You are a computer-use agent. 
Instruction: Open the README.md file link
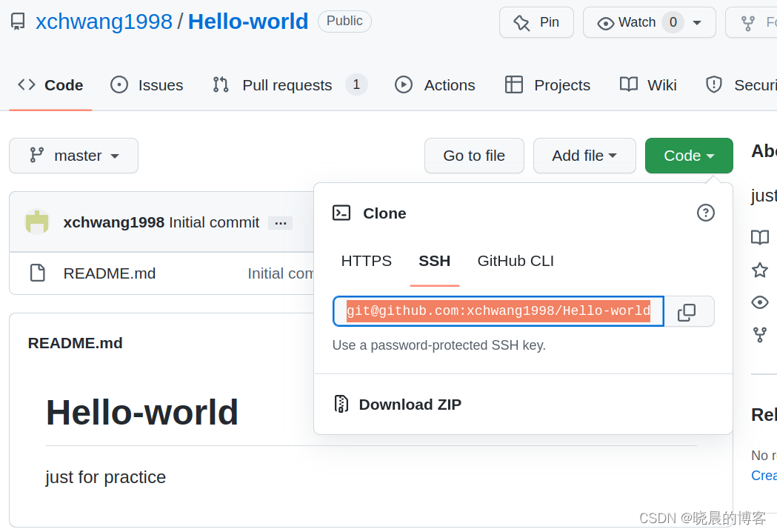click(110, 273)
